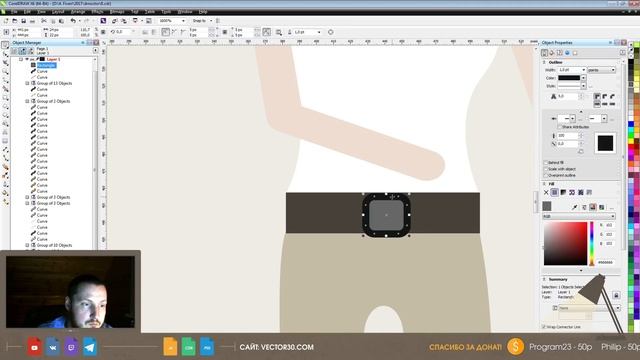Open start arrowhead dropdown
Screen dimensions: 640x360
572,118
